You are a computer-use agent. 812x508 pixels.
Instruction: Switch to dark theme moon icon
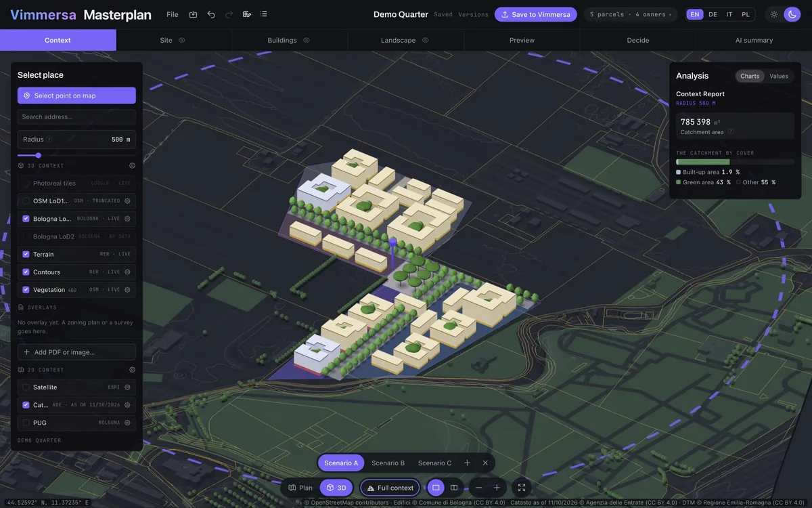click(792, 14)
